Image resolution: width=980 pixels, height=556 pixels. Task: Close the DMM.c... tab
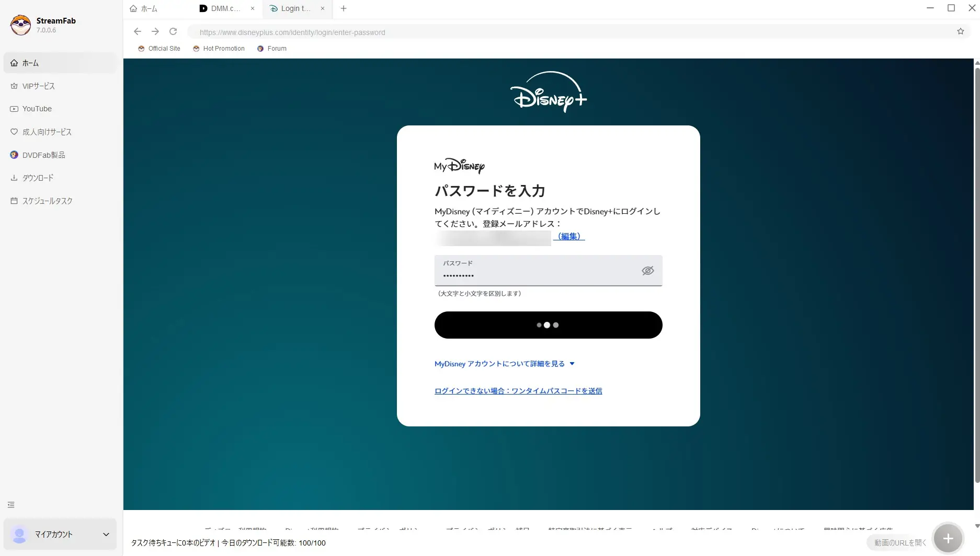[253, 8]
